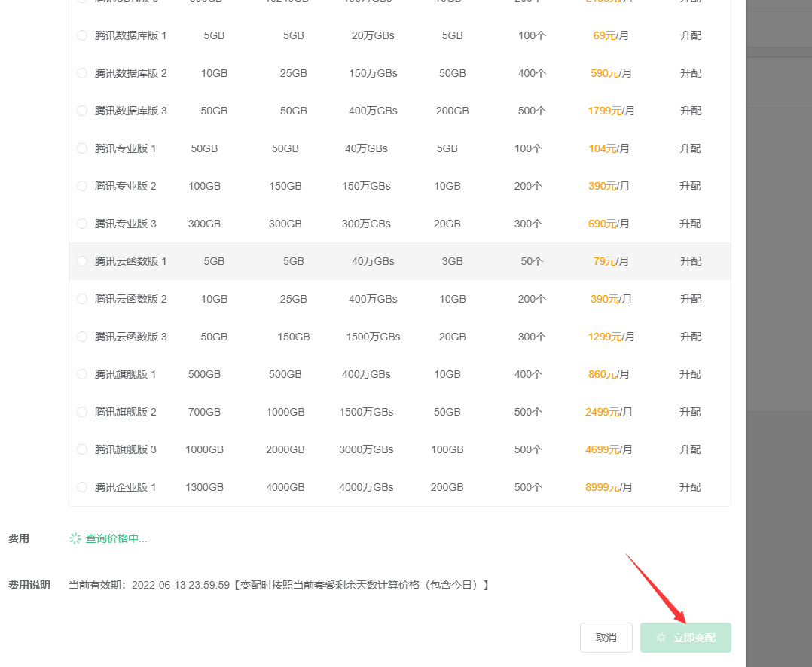The image size is (812, 667).
Task: Click the 1299元/月 price
Action: (611, 337)
